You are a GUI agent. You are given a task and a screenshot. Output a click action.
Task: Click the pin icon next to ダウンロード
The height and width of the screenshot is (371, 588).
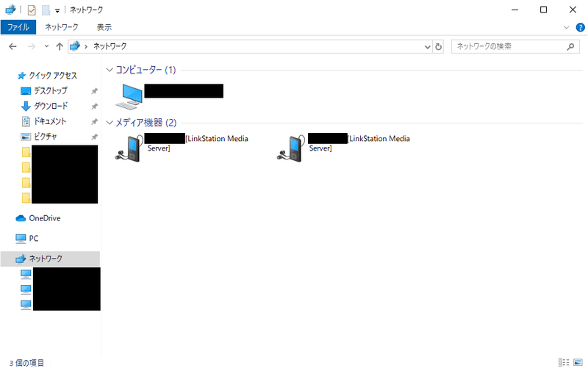[x=95, y=107]
